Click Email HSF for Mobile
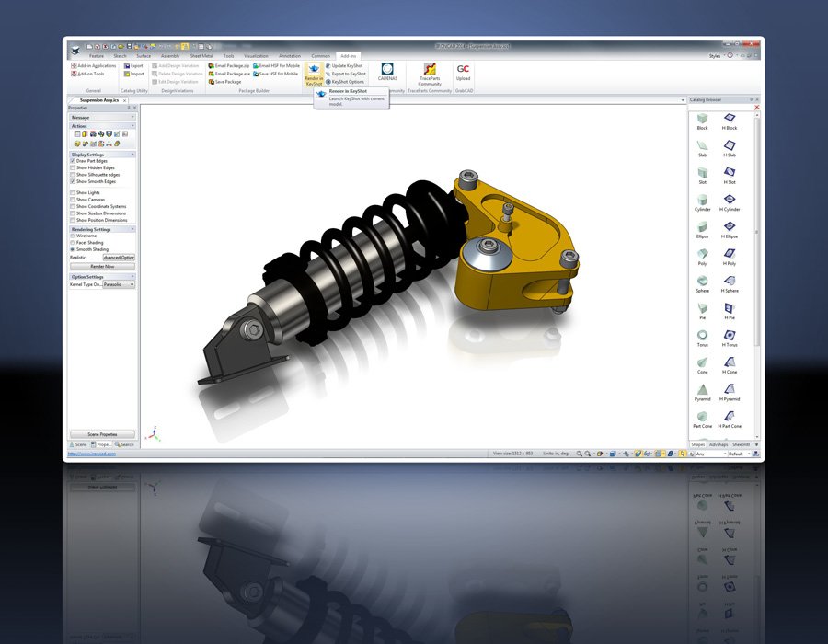Viewport: 828px width, 644px height. 276,66
